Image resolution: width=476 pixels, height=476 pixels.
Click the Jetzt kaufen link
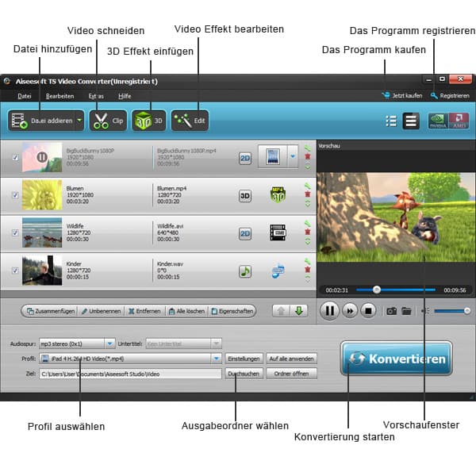(x=402, y=96)
